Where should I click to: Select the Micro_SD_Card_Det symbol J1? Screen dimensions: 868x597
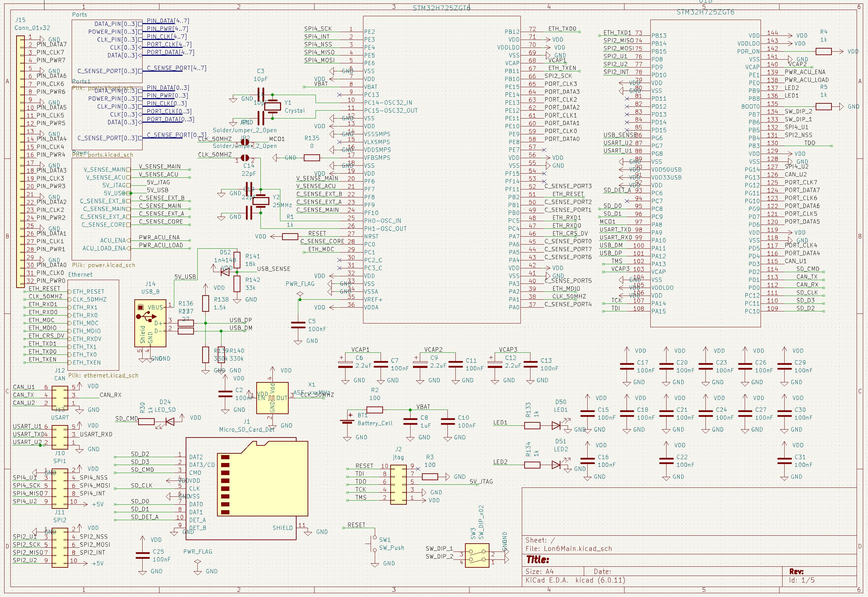[x=247, y=488]
